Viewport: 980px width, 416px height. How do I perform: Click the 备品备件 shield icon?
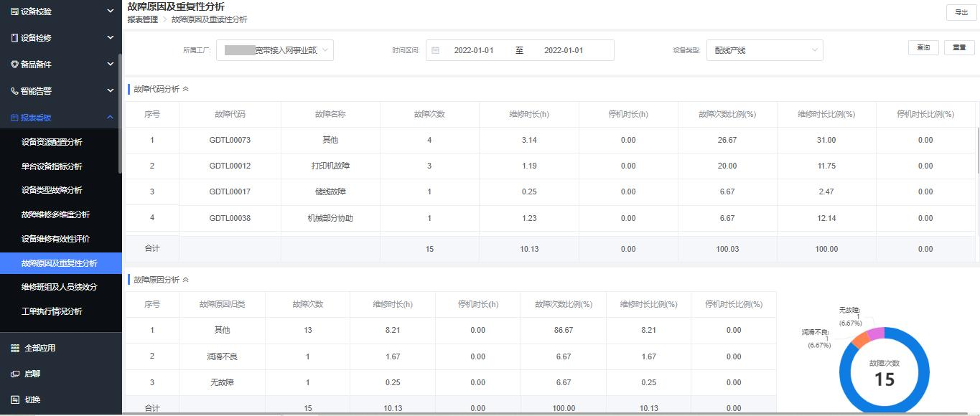click(x=14, y=65)
